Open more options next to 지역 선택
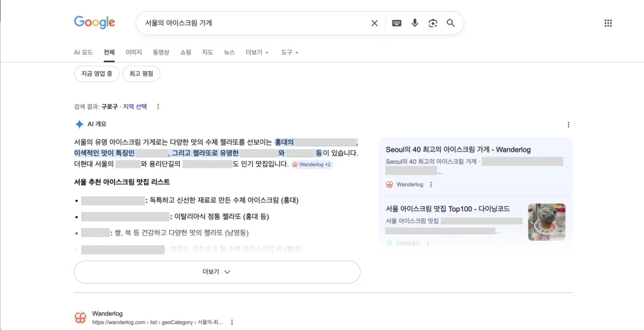 158,107
